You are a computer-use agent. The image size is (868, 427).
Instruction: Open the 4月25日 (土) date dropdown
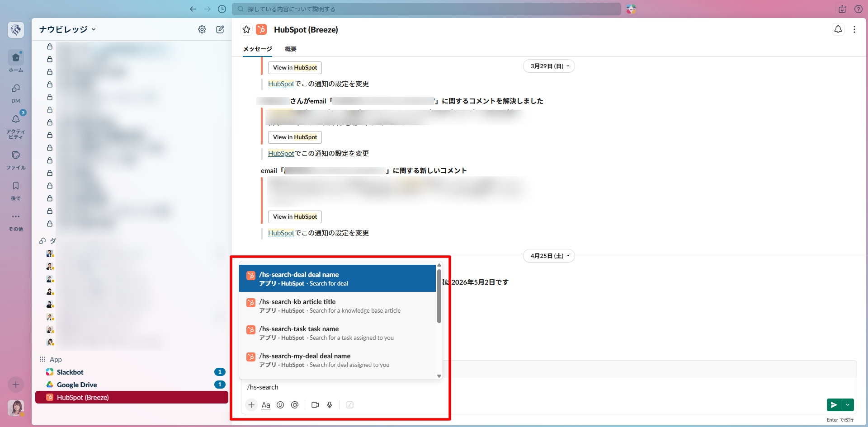tap(549, 256)
